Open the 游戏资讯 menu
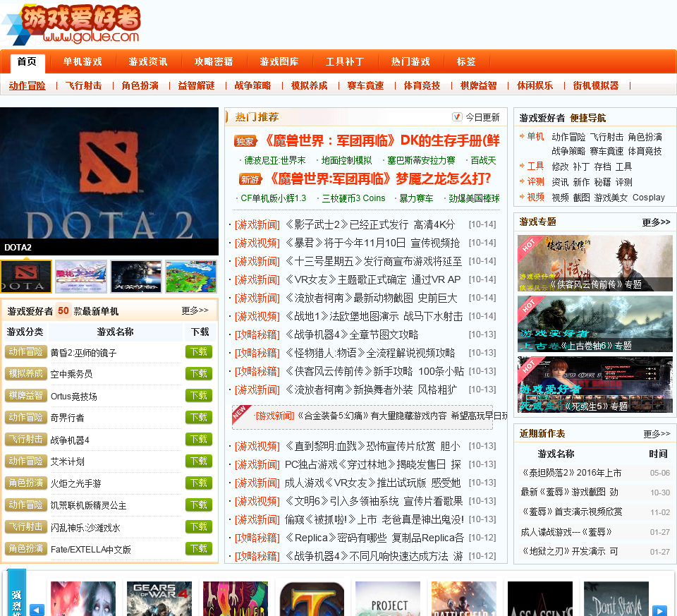The width and height of the screenshot is (677, 616). 148,61
